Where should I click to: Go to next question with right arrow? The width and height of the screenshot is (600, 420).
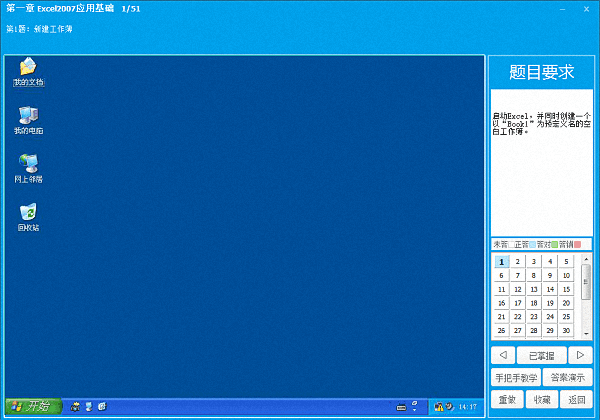[x=580, y=355]
